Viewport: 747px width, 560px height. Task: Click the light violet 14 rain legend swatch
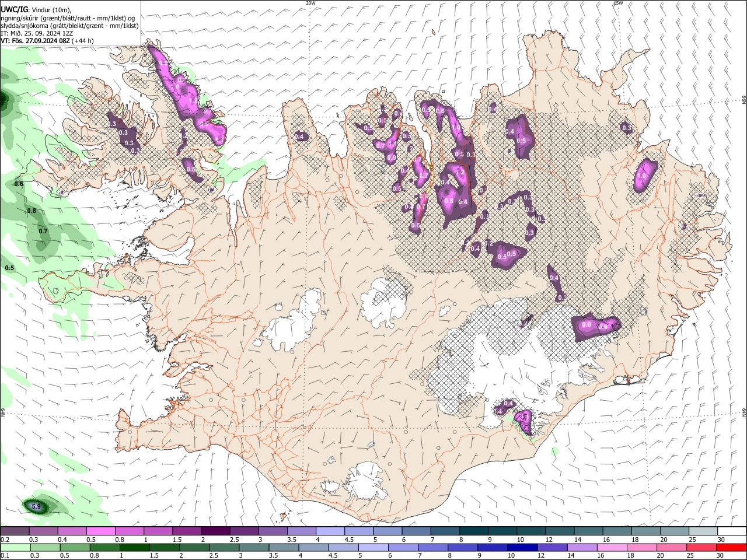coord(581,547)
